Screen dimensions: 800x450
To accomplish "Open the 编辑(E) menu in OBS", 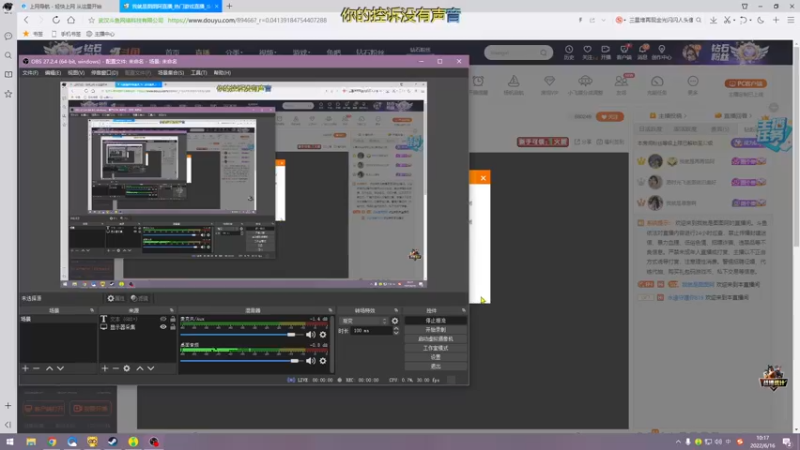I will click(53, 73).
